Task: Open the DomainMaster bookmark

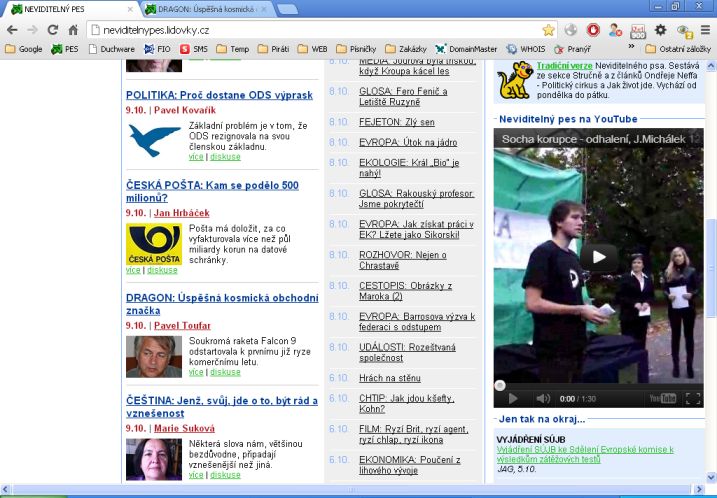Action: click(466, 49)
